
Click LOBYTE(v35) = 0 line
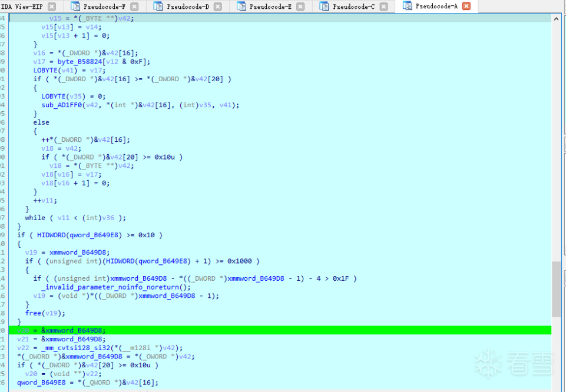coord(73,97)
